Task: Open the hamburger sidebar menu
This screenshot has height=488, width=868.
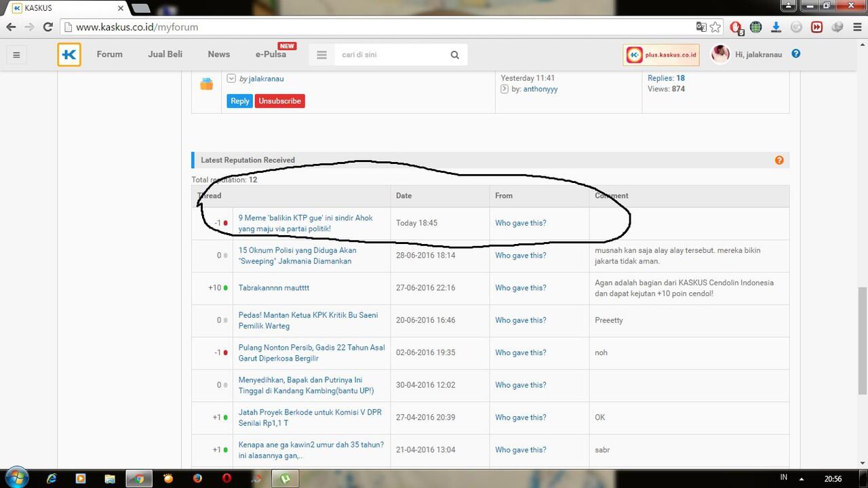Action: (16, 55)
